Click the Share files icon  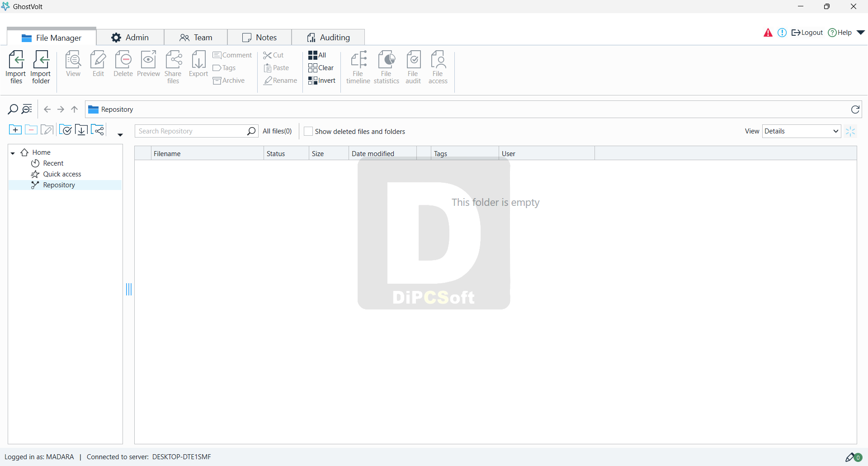pos(173,67)
